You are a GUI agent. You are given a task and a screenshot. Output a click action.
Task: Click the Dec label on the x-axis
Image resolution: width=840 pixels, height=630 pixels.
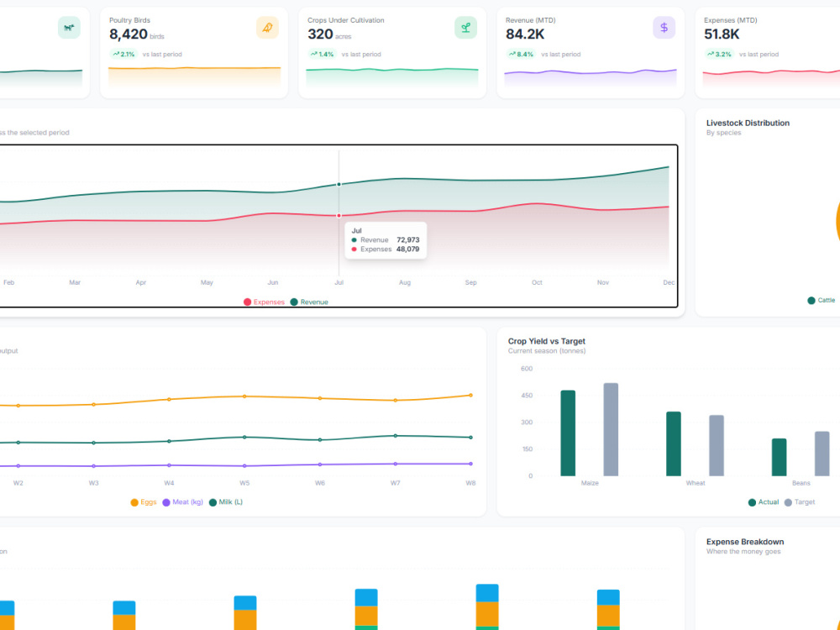point(669,282)
